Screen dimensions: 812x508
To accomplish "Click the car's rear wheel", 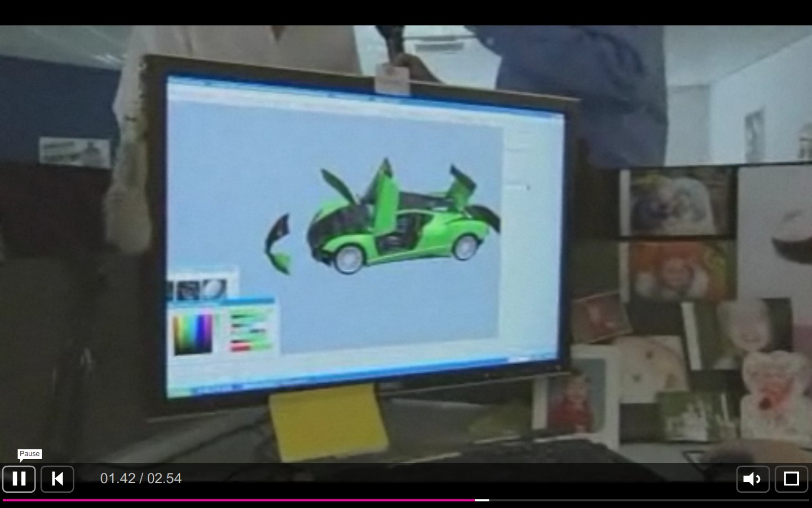I will [x=465, y=247].
